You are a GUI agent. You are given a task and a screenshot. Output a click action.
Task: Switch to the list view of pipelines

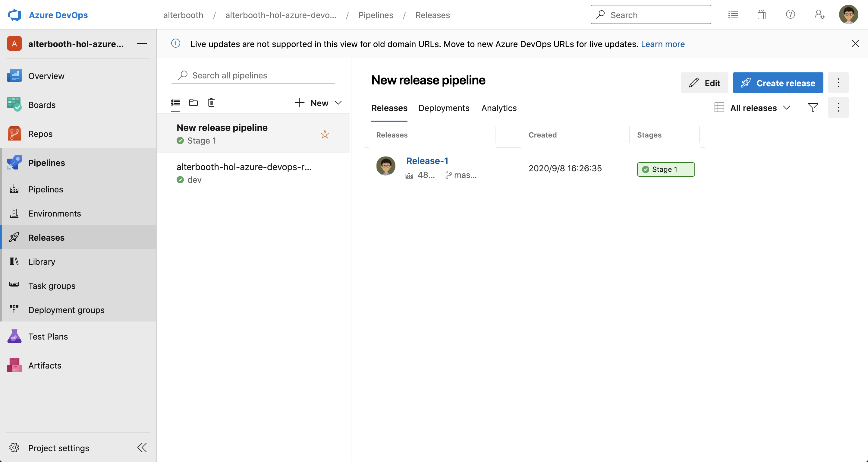[175, 103]
